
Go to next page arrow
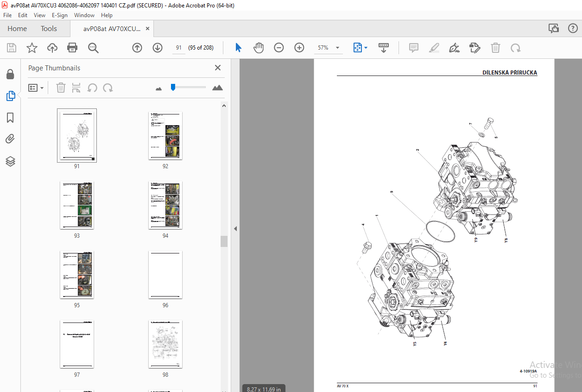pos(158,48)
